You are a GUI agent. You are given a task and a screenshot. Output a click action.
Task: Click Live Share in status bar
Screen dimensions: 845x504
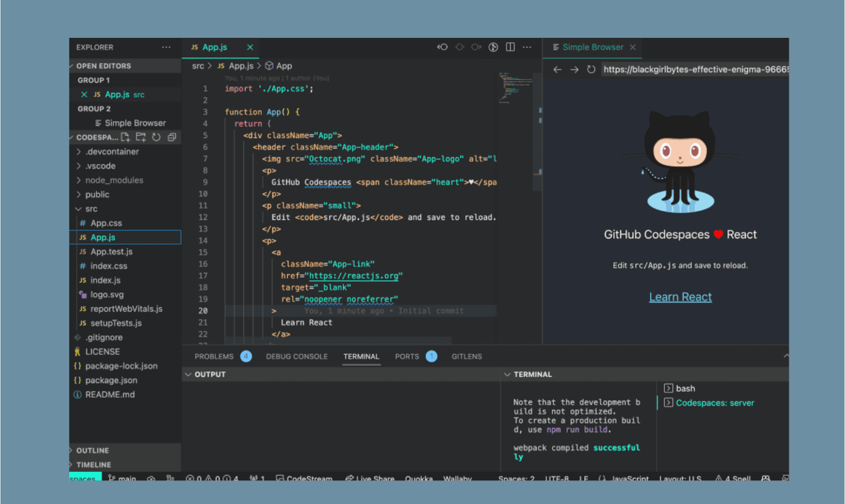(x=370, y=478)
